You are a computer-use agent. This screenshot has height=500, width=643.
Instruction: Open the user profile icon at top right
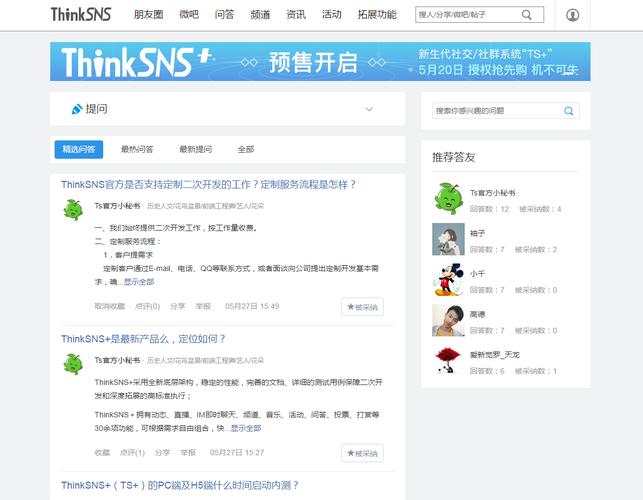[572, 15]
